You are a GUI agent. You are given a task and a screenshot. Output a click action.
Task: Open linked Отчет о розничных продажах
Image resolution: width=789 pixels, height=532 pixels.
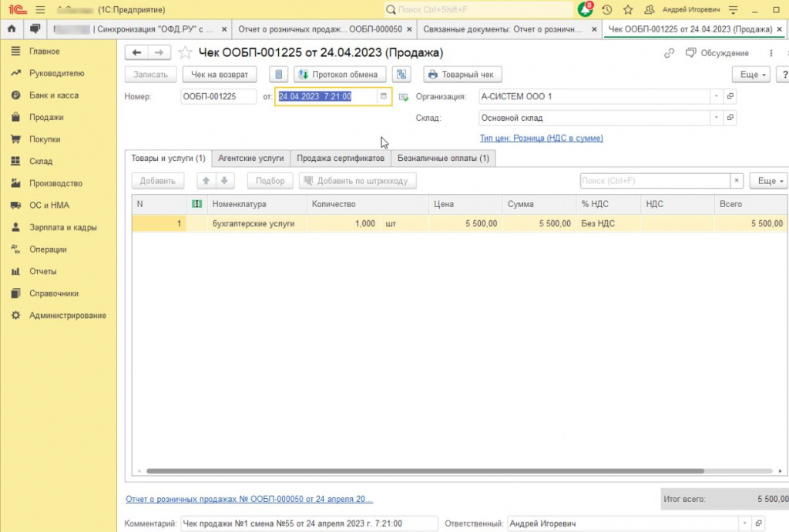click(x=249, y=499)
